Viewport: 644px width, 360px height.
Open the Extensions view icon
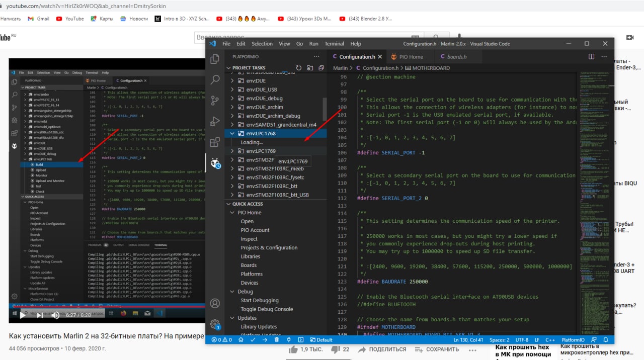(215, 142)
